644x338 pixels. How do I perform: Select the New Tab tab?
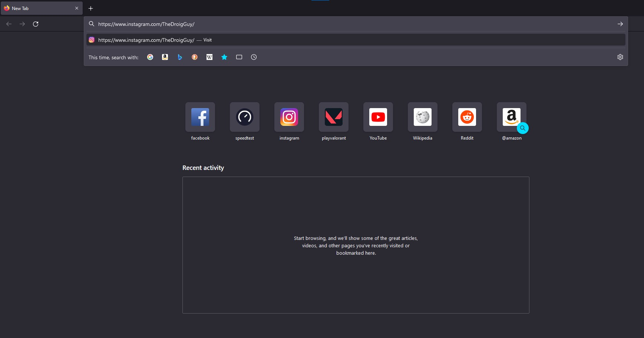click(x=42, y=8)
